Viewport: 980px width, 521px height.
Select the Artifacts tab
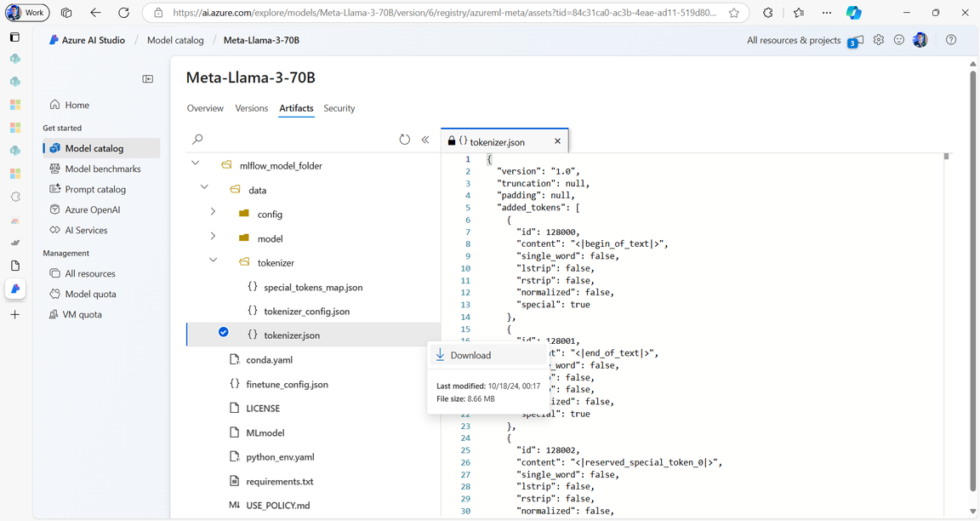(296, 108)
